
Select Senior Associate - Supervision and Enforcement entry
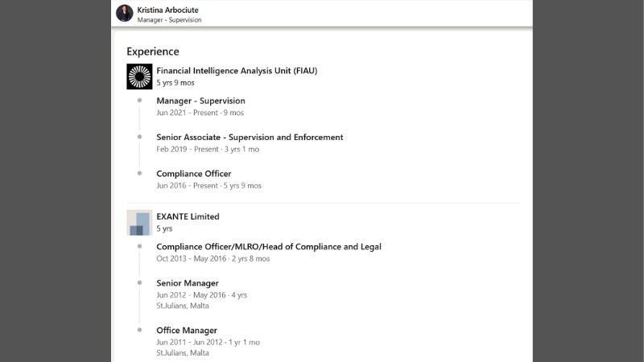250,138
